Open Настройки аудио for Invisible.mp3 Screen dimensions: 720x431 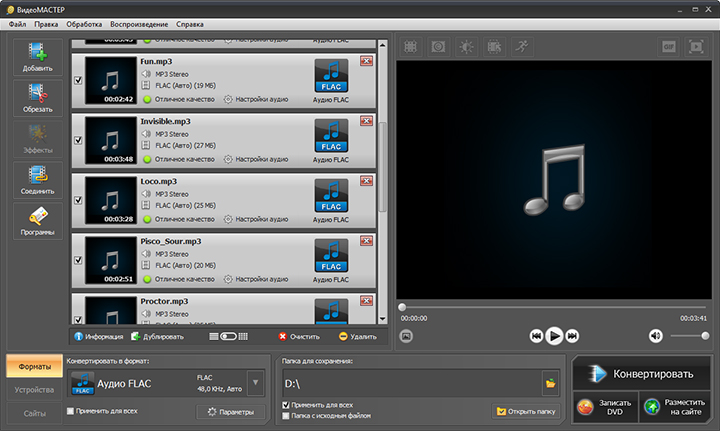tap(256, 159)
